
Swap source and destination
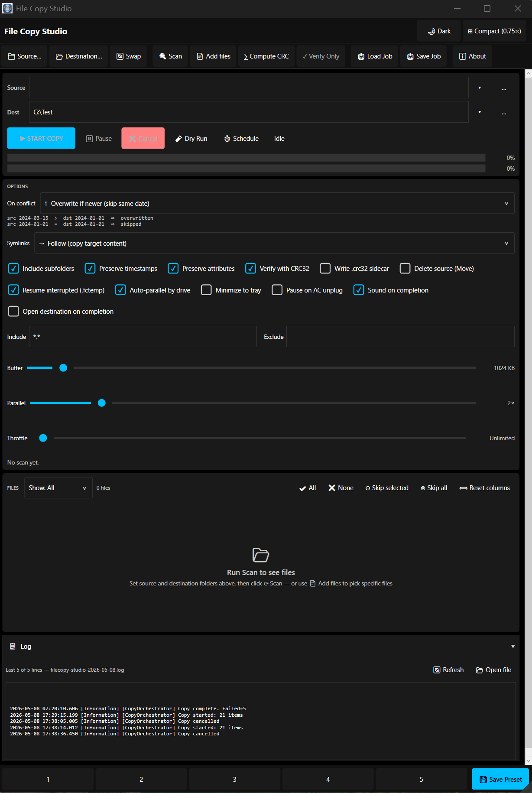tap(129, 56)
